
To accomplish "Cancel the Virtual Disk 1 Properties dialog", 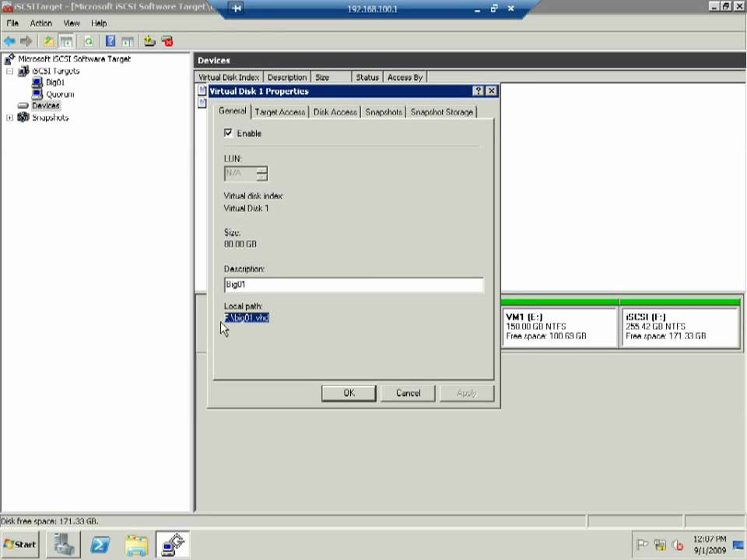I will 408,393.
